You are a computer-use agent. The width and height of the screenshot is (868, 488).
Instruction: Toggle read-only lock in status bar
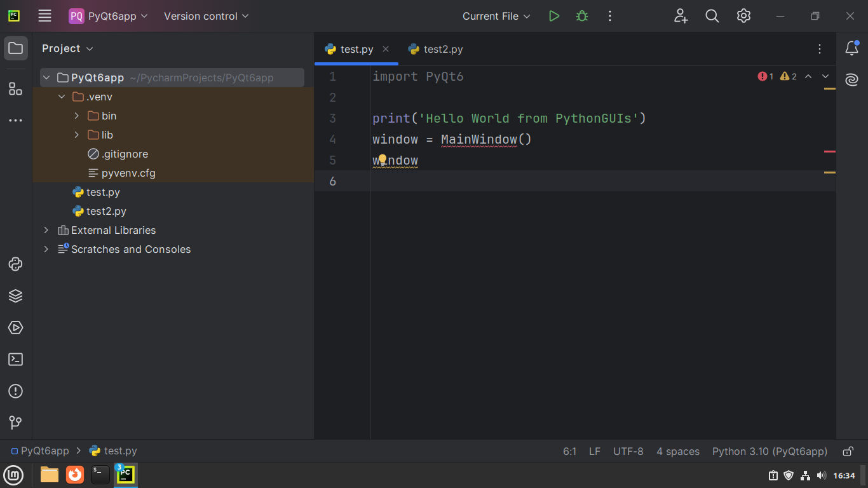point(848,451)
